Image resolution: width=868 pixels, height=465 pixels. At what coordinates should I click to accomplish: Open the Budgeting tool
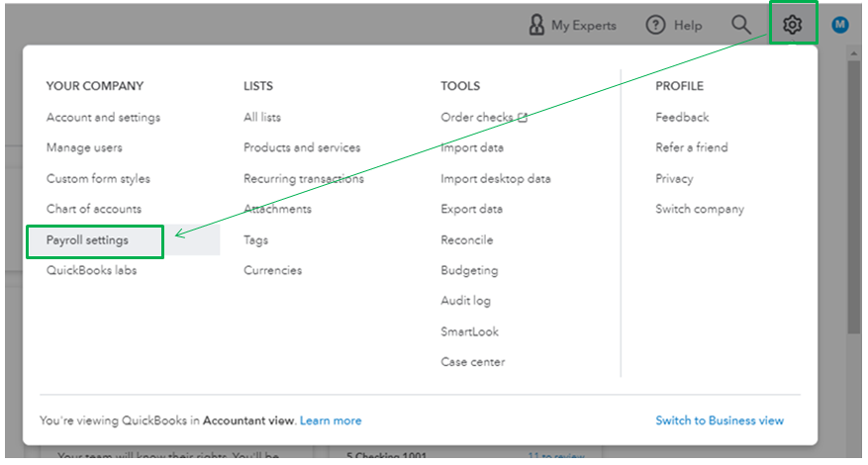tap(469, 270)
